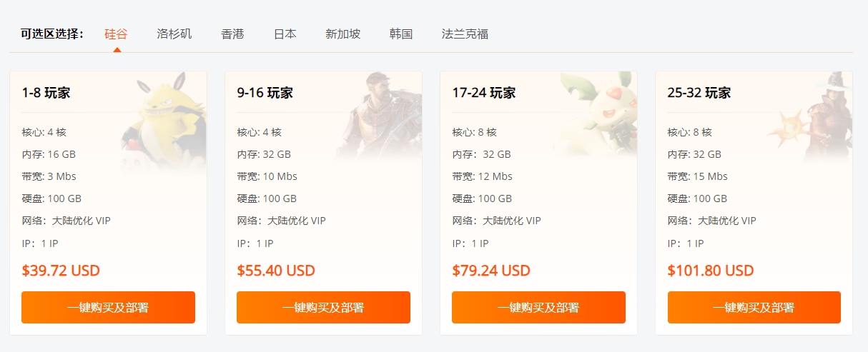Click the $101.80 USD price
Image resolution: width=868 pixels, height=352 pixels.
711,271
